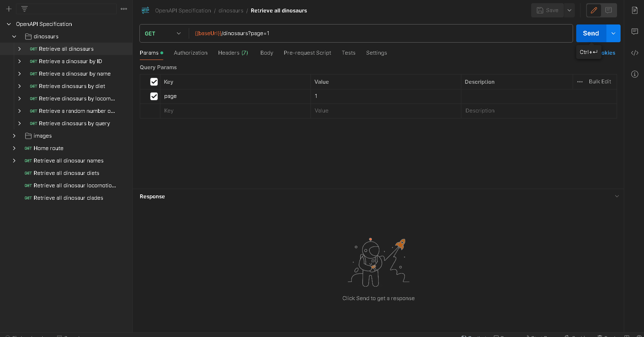The image size is (644, 337).
Task: Open the comment mode icon beside pencil
Action: pyautogui.click(x=609, y=10)
